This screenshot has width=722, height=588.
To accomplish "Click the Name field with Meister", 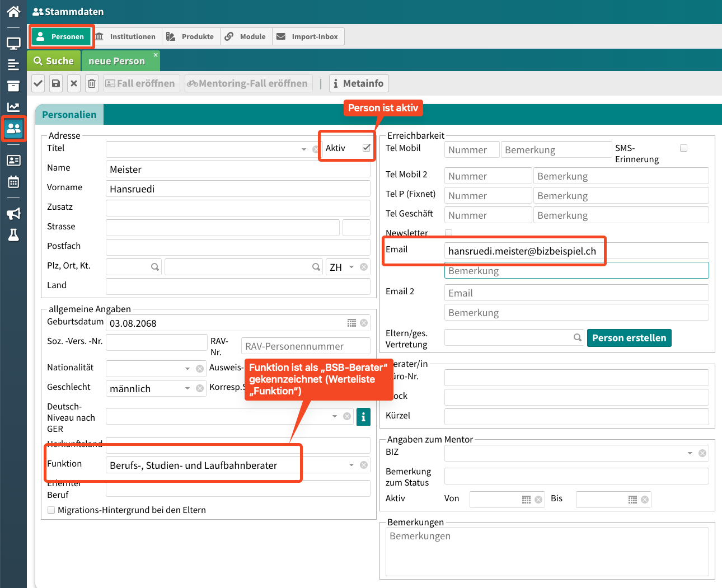I will point(238,169).
